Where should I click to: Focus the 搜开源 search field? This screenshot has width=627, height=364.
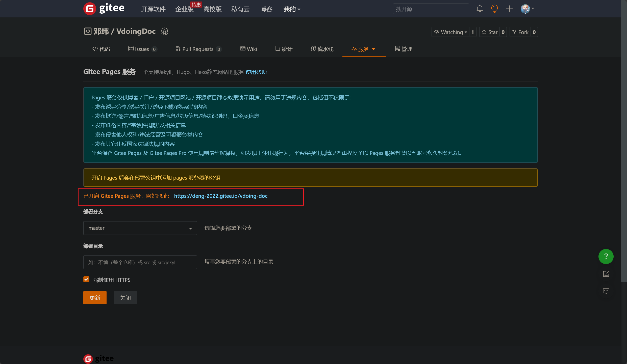pos(431,9)
